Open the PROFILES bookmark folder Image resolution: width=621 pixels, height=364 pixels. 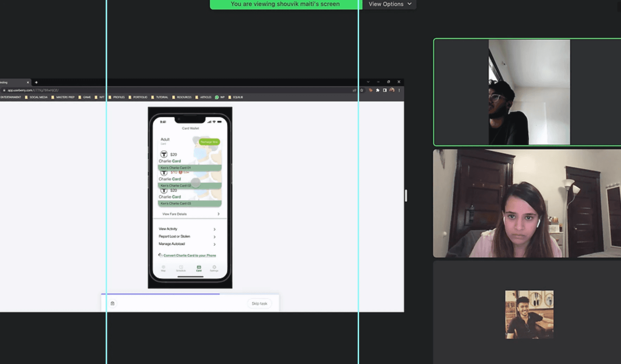pos(117,97)
